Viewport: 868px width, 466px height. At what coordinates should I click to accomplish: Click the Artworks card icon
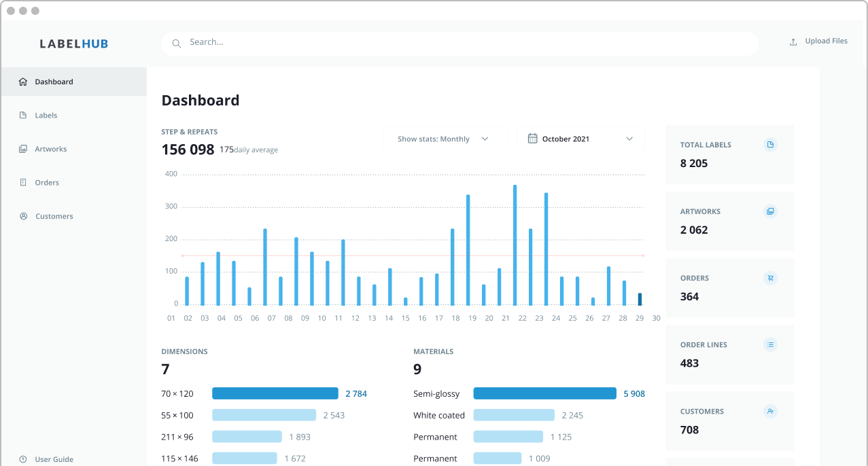click(770, 211)
